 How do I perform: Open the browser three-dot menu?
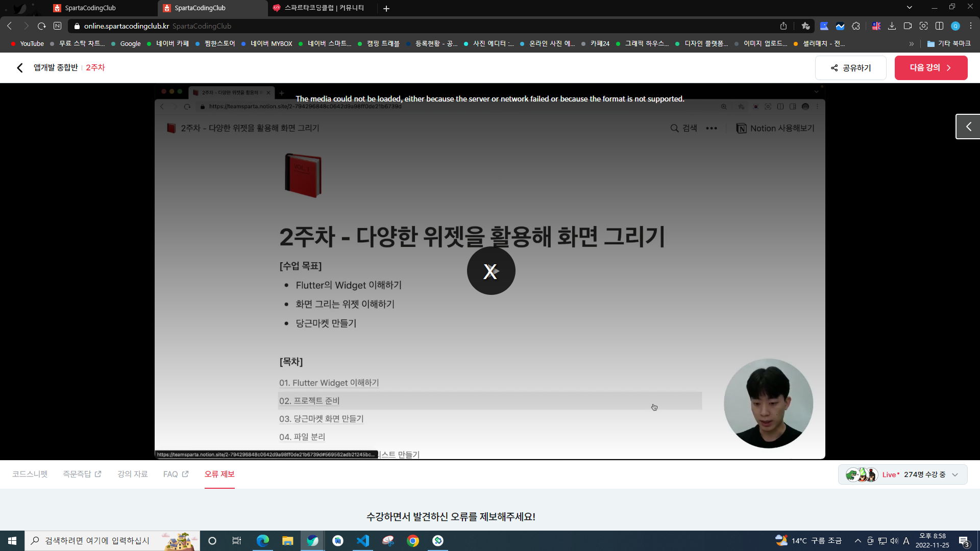(971, 26)
